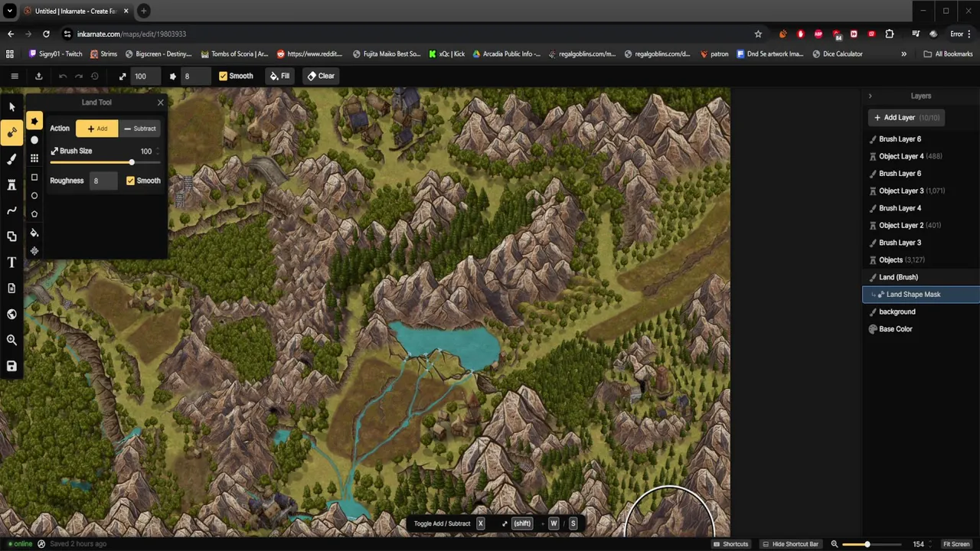
Task: Choose the square shape draw mode
Action: click(34, 177)
